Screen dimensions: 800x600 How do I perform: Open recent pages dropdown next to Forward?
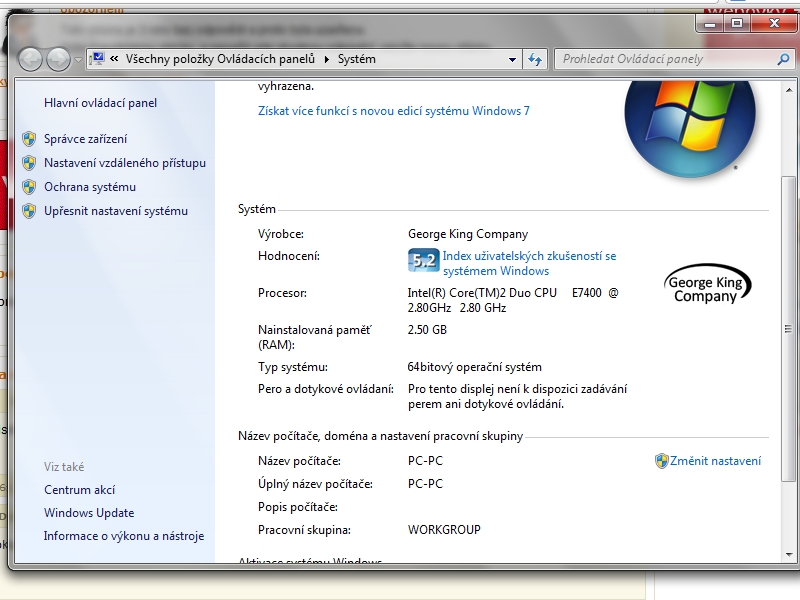click(x=78, y=60)
